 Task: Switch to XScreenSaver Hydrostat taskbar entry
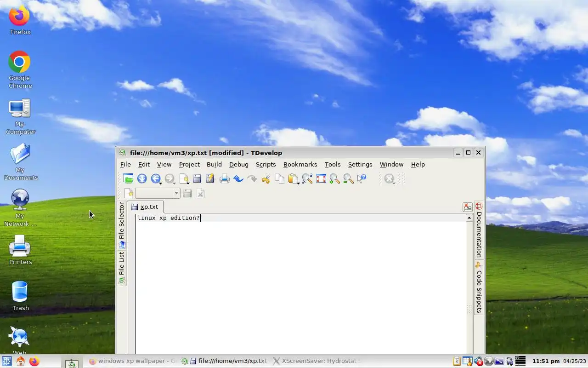tap(317, 361)
